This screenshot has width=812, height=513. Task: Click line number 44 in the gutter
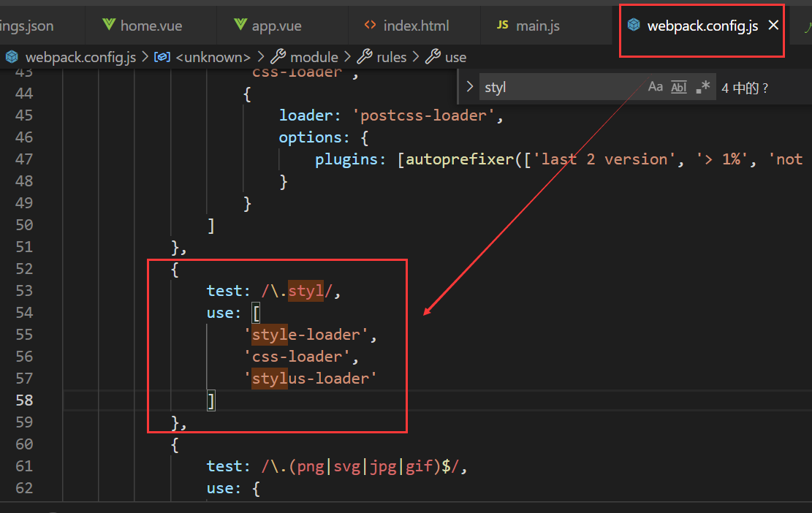click(x=24, y=94)
